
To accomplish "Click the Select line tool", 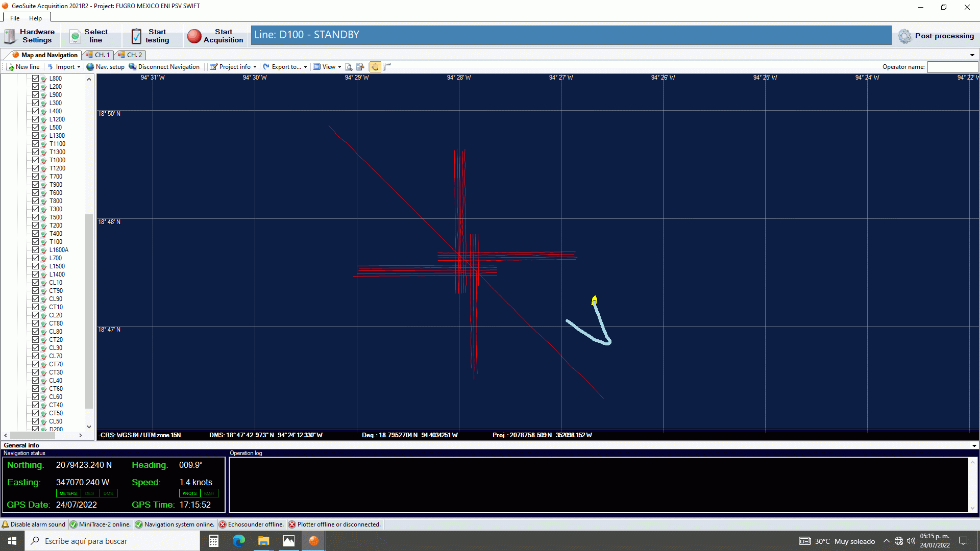I will coord(92,36).
